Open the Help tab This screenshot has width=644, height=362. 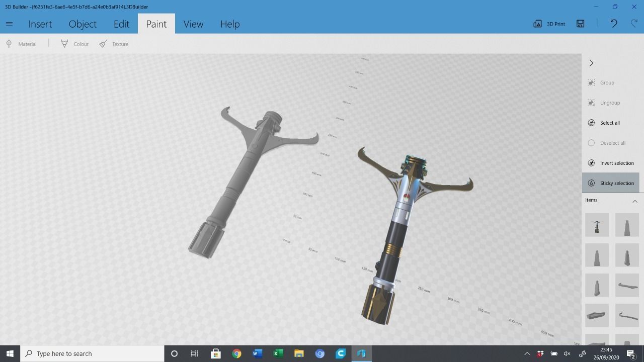230,24
